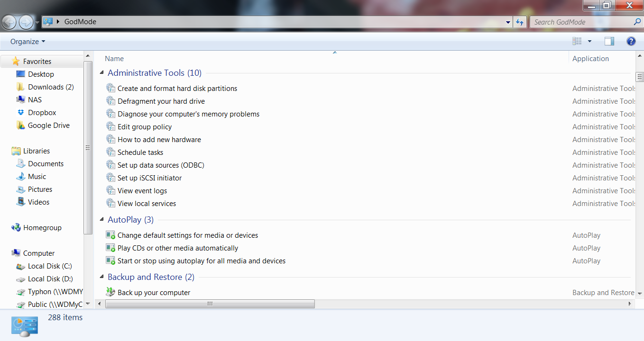Select NAS in Favorites
The height and width of the screenshot is (341, 644).
pyautogui.click(x=35, y=99)
